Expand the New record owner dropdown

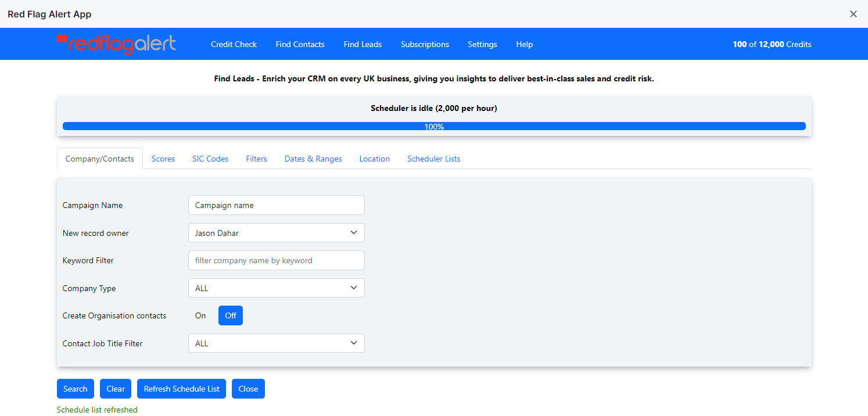[x=277, y=233]
